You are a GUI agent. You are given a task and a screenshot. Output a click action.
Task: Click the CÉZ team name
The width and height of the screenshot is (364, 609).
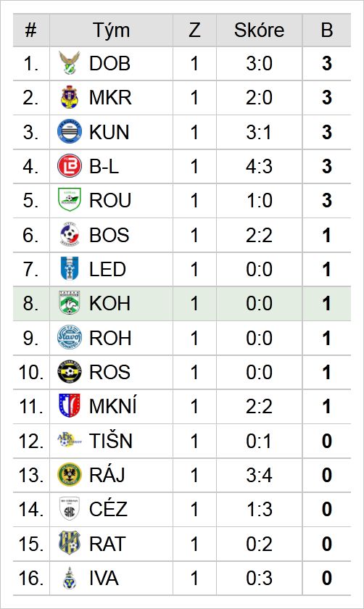[108, 509]
